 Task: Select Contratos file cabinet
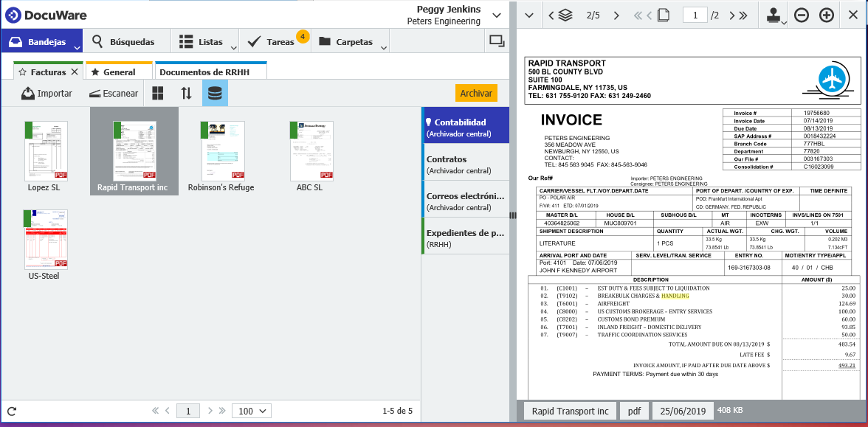click(465, 164)
